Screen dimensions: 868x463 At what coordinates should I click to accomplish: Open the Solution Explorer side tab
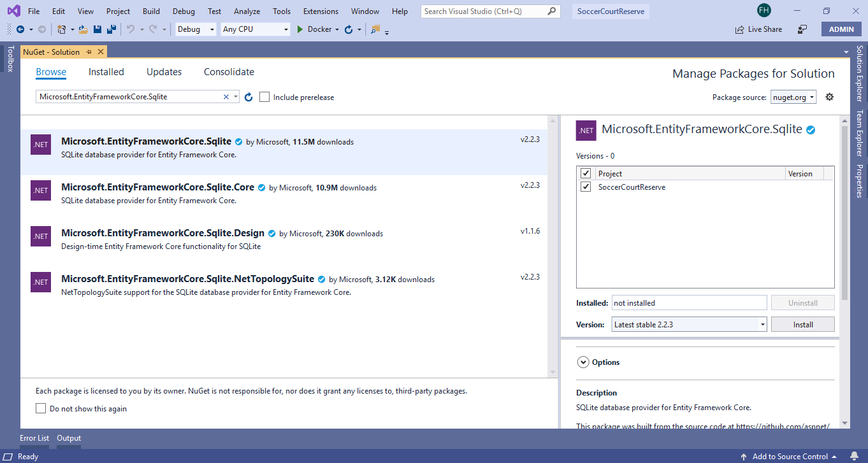click(859, 74)
